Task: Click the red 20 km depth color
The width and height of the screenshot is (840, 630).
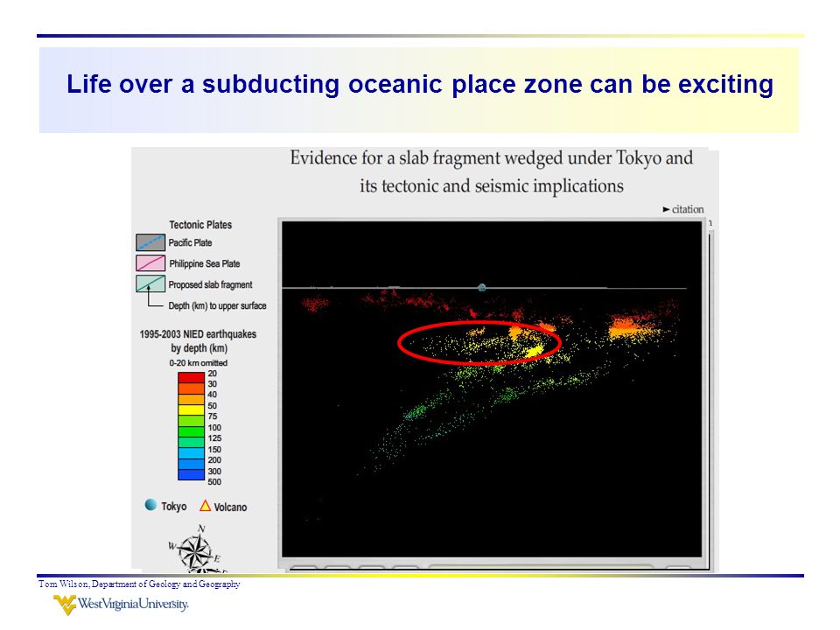Action: point(192,378)
